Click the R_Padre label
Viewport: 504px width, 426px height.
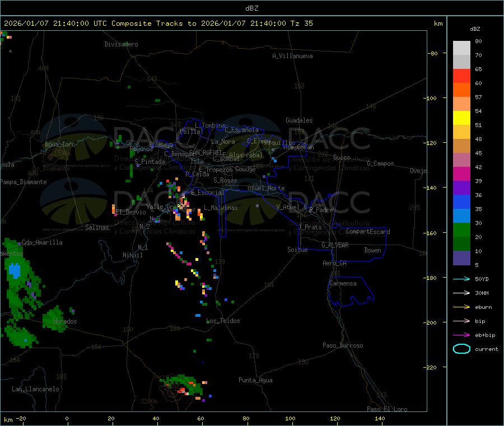321,210
